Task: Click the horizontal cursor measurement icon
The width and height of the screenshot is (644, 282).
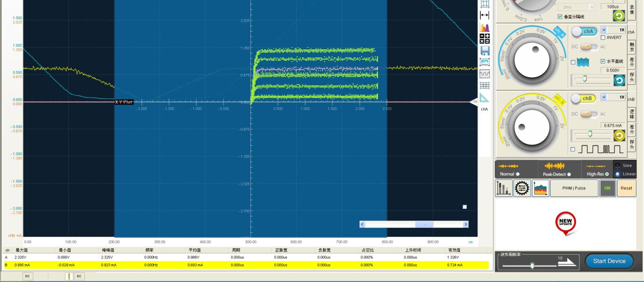Action: pos(484,16)
